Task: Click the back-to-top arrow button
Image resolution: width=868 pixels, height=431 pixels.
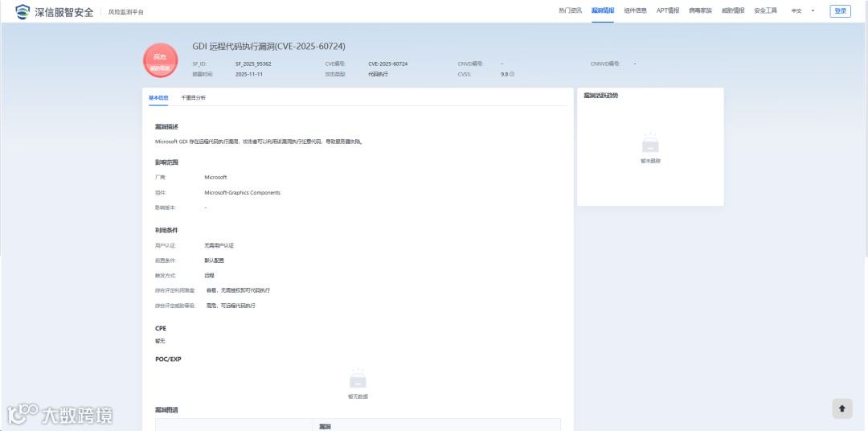Action: point(842,408)
